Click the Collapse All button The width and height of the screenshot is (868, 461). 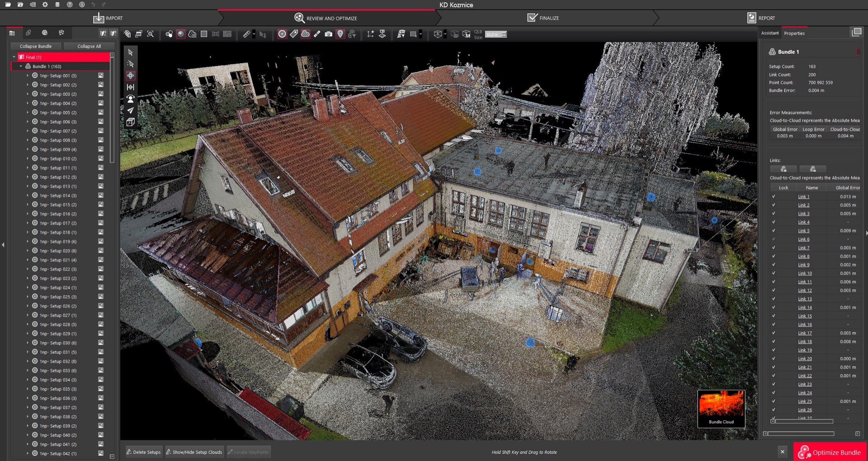pyautogui.click(x=89, y=46)
